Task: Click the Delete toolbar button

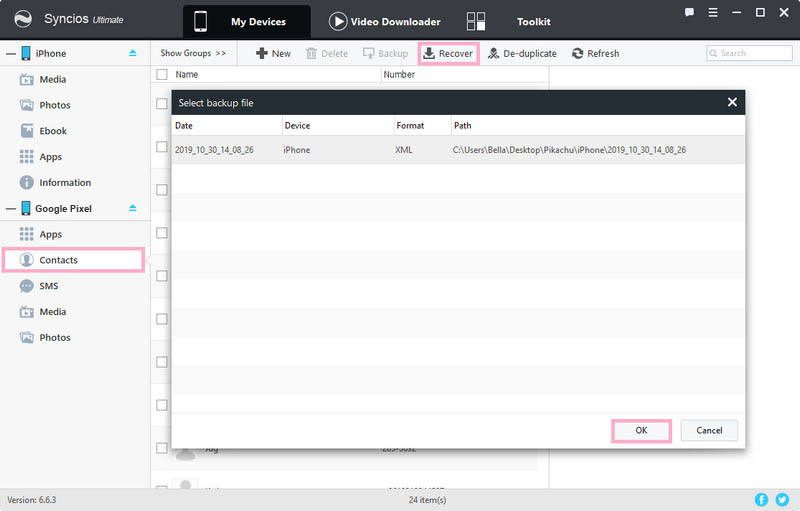Action: click(x=327, y=54)
